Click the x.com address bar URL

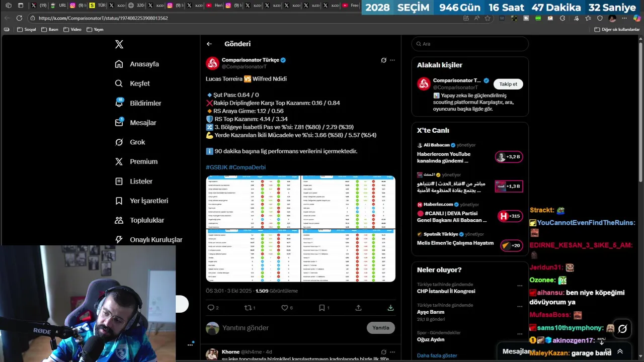[103, 18]
